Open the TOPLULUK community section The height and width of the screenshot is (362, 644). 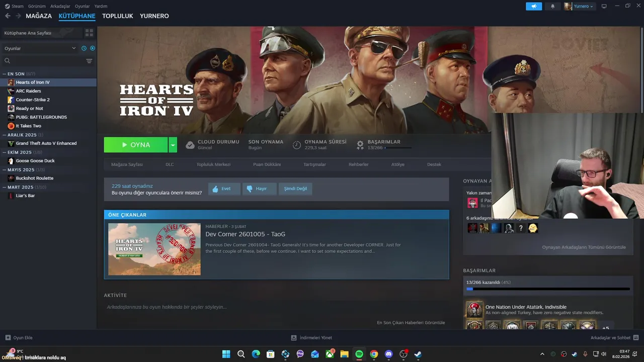pyautogui.click(x=118, y=16)
